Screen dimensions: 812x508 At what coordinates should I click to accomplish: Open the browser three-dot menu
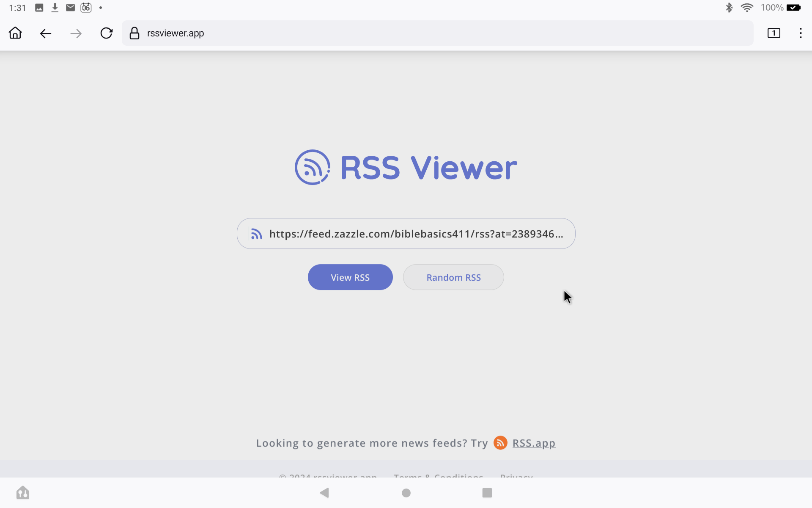[x=801, y=33]
